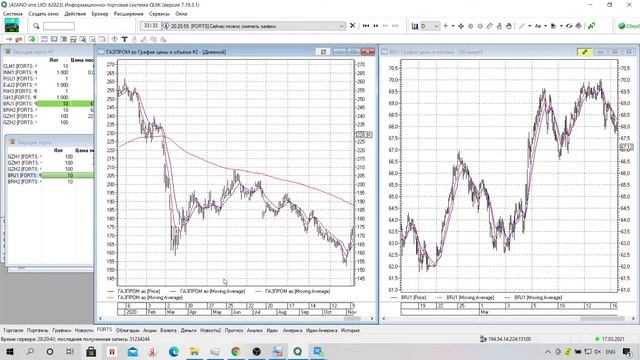The height and width of the screenshot is (360, 640).
Task: Select the trend line drawing tool
Action: pos(522,26)
